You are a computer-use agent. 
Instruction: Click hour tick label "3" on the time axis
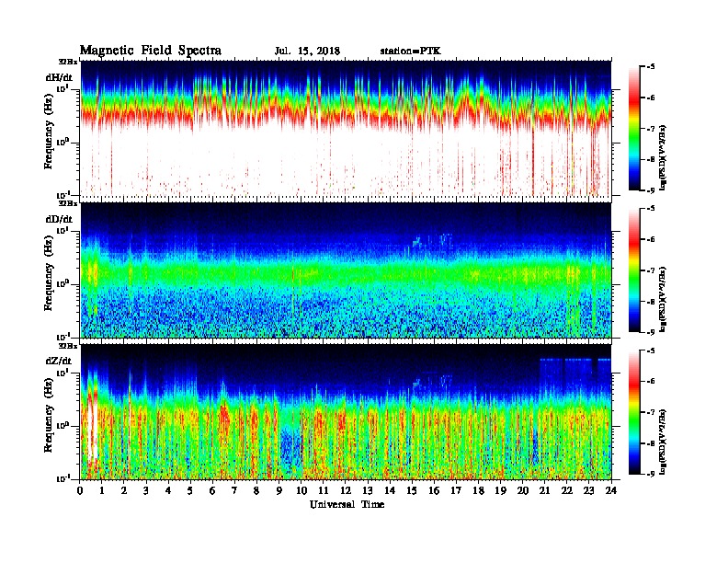[x=146, y=490]
